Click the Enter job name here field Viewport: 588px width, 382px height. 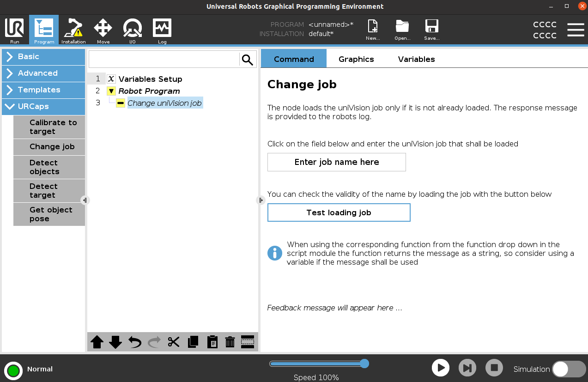click(x=336, y=162)
